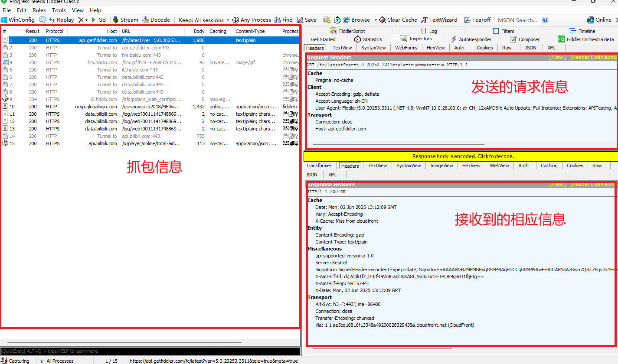
Task: Switch to the Timeline tab
Action: [x=582, y=31]
